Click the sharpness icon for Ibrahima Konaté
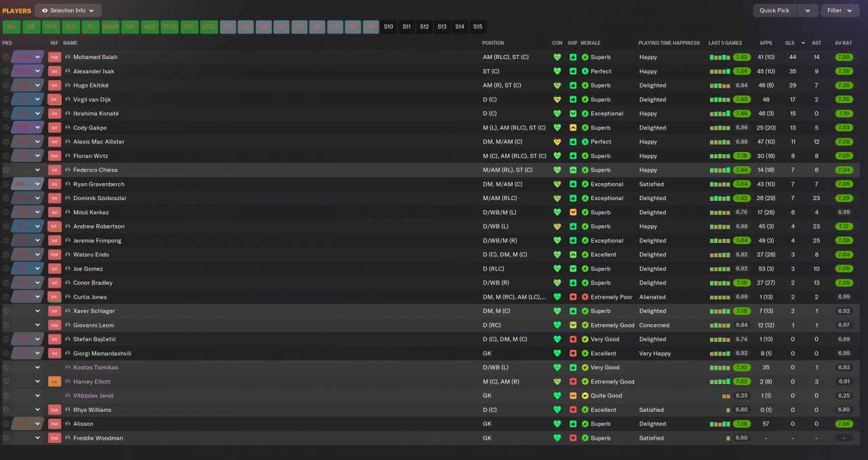Viewport: 868px width, 460px height. tap(573, 114)
